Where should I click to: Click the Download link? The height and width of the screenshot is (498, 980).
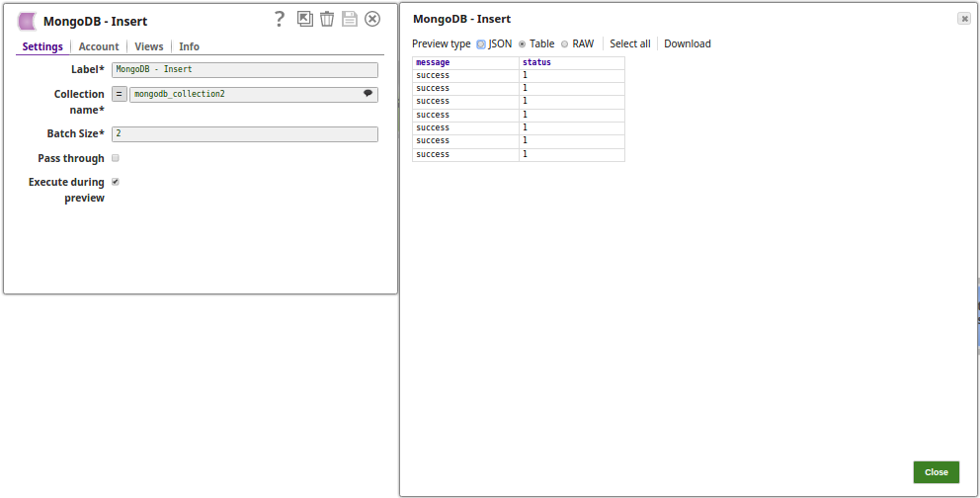pyautogui.click(x=688, y=43)
